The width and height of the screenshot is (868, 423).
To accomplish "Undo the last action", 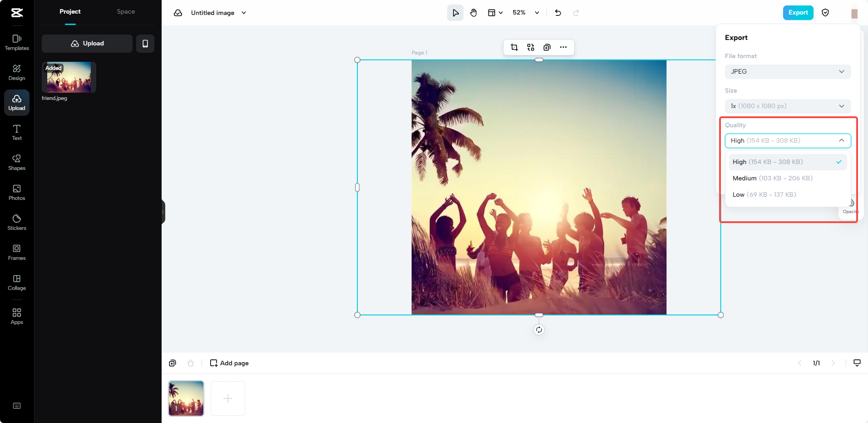I will [557, 13].
